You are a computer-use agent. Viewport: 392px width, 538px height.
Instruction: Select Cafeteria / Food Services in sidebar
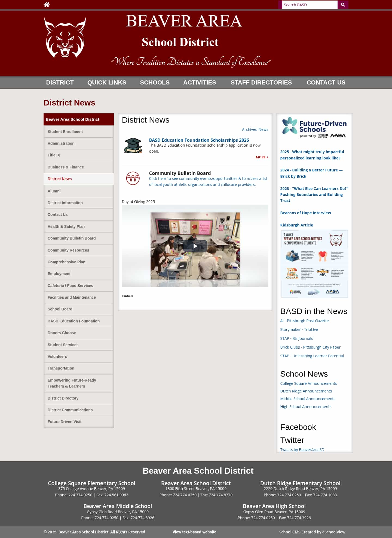pyautogui.click(x=79, y=286)
